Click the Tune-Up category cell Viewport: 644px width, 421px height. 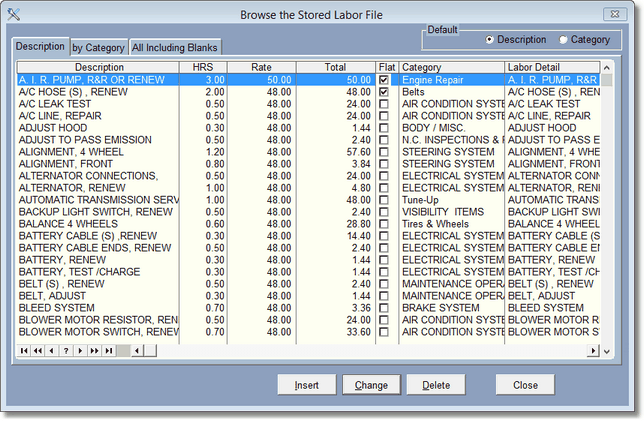pyautogui.click(x=420, y=200)
